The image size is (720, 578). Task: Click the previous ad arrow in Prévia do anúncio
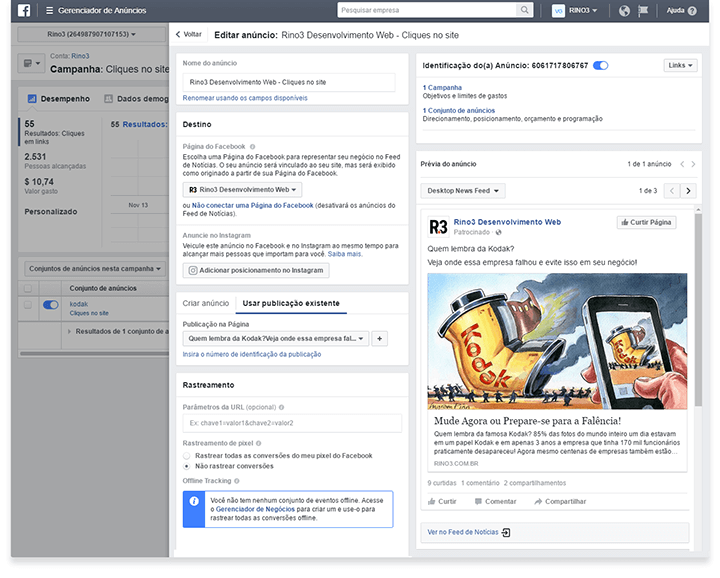click(682, 164)
